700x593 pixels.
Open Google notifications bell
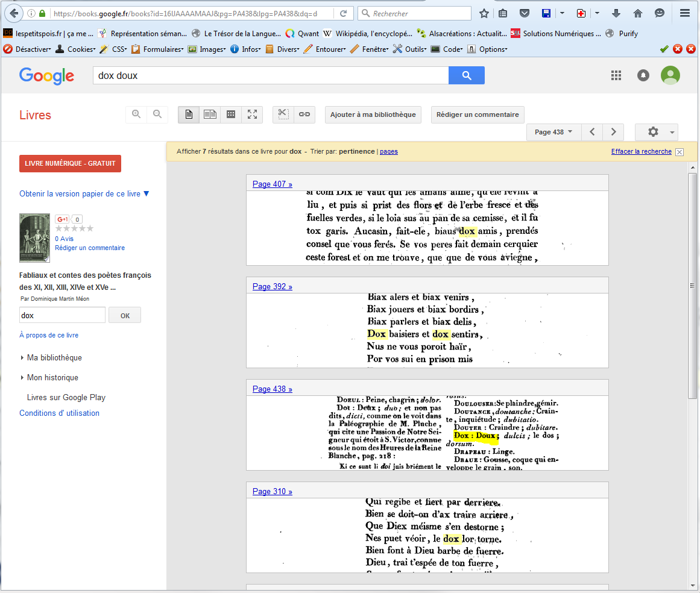(x=643, y=75)
